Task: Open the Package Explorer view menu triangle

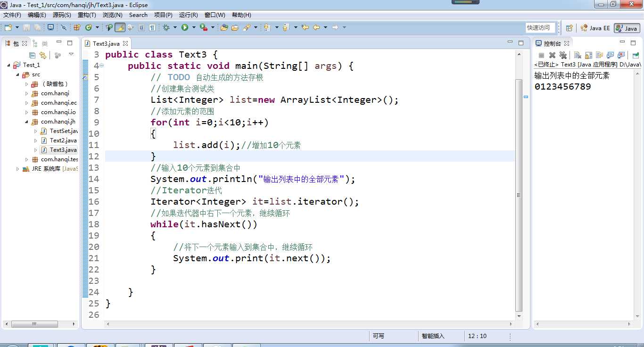Action: point(71,55)
